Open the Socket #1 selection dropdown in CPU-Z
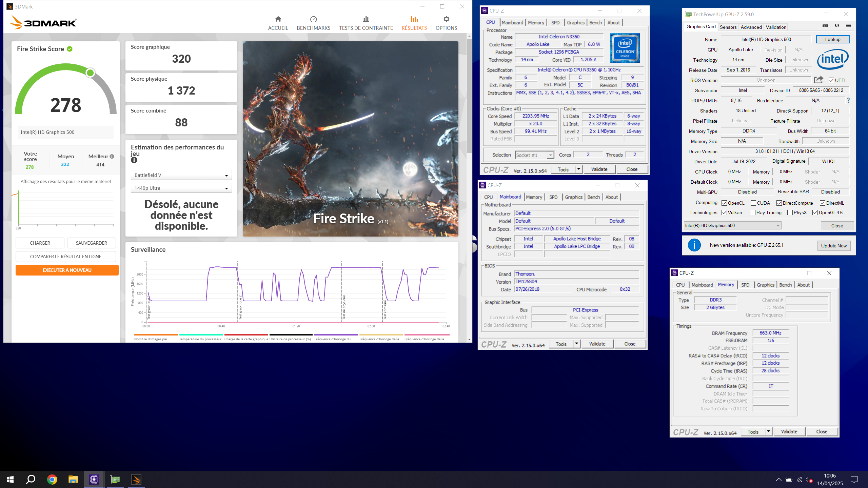This screenshot has width=868, height=488. (534, 155)
